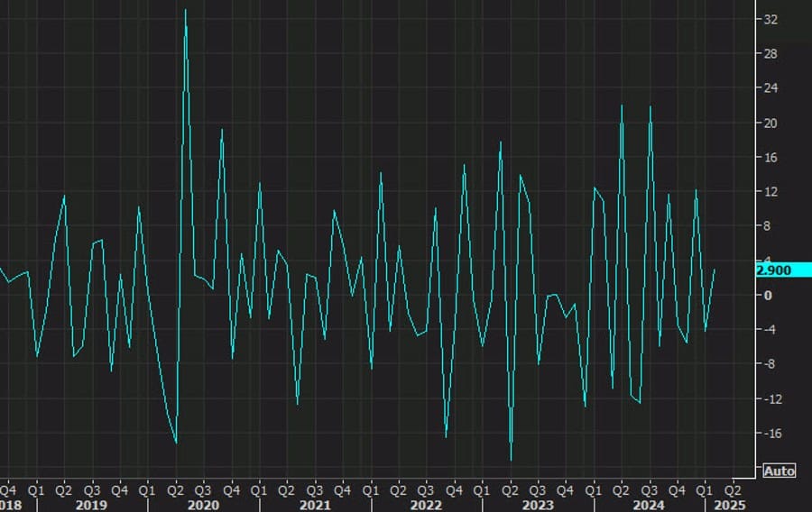Click the 16 y-axis label
The width and height of the screenshot is (812, 512).
point(770,158)
